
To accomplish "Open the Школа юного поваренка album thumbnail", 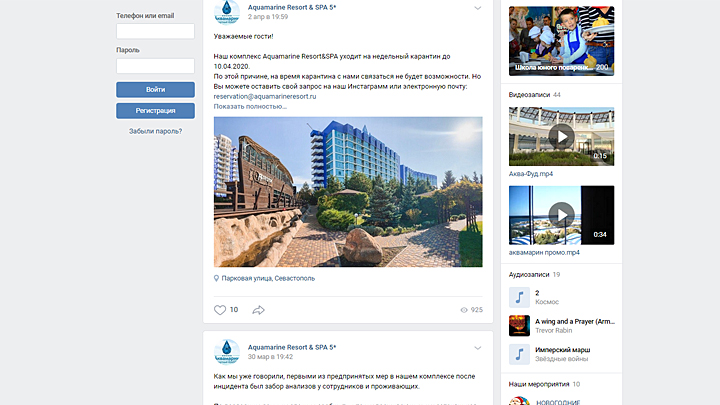I will (x=562, y=41).
